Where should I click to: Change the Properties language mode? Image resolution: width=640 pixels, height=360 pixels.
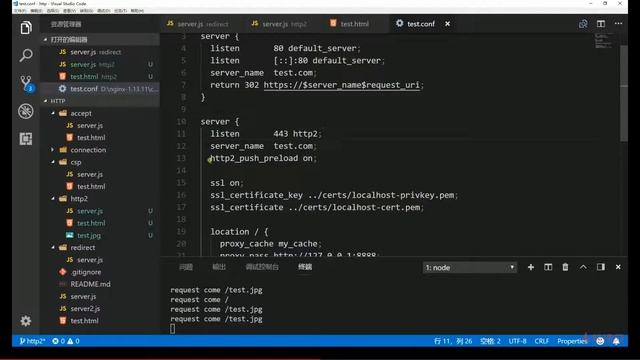[572, 341]
